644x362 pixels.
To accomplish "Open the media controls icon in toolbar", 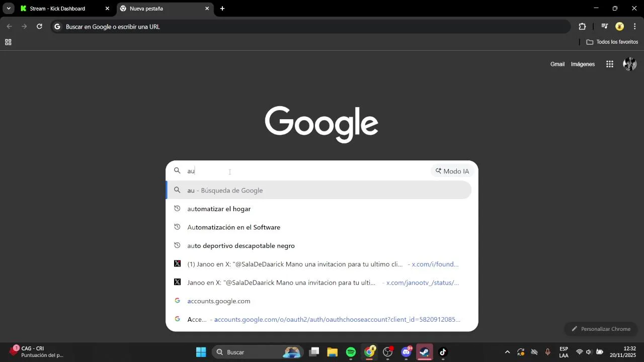I will [x=605, y=27].
